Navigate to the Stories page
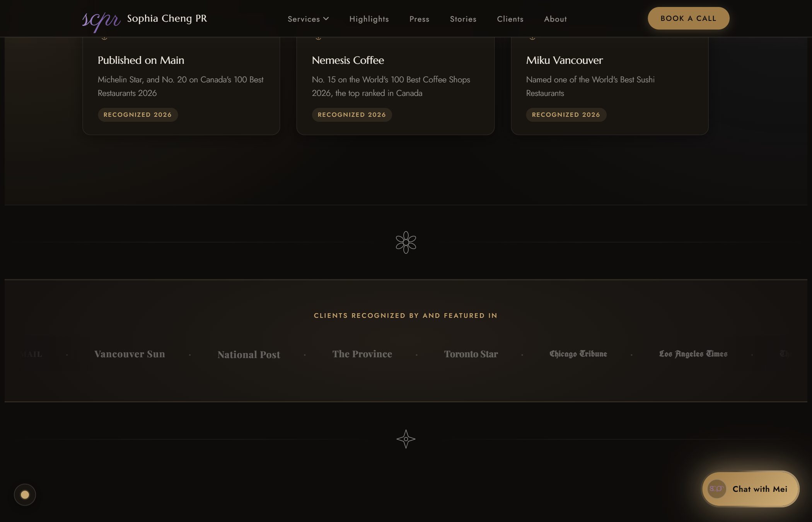The width and height of the screenshot is (812, 522). click(x=463, y=19)
